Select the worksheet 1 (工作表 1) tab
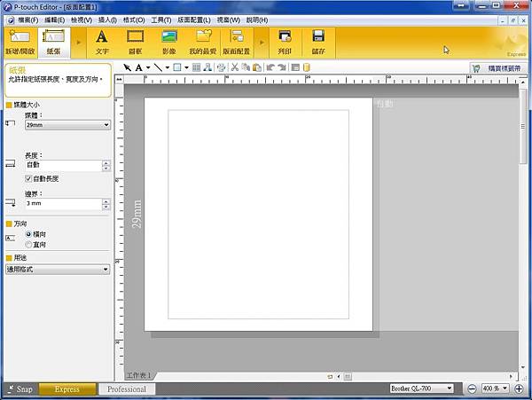The image size is (532, 400). click(139, 375)
